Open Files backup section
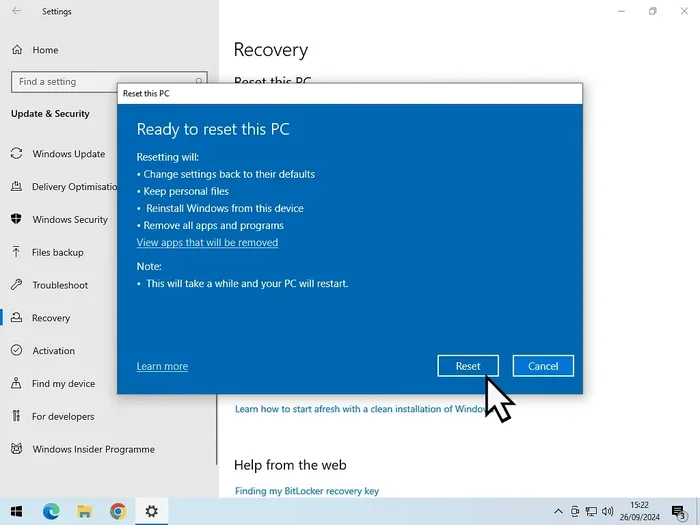Viewport: 700px width, 525px height. click(58, 252)
